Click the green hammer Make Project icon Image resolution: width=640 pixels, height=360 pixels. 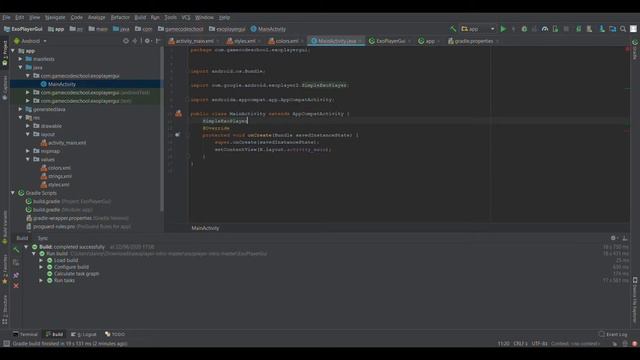tap(453, 29)
